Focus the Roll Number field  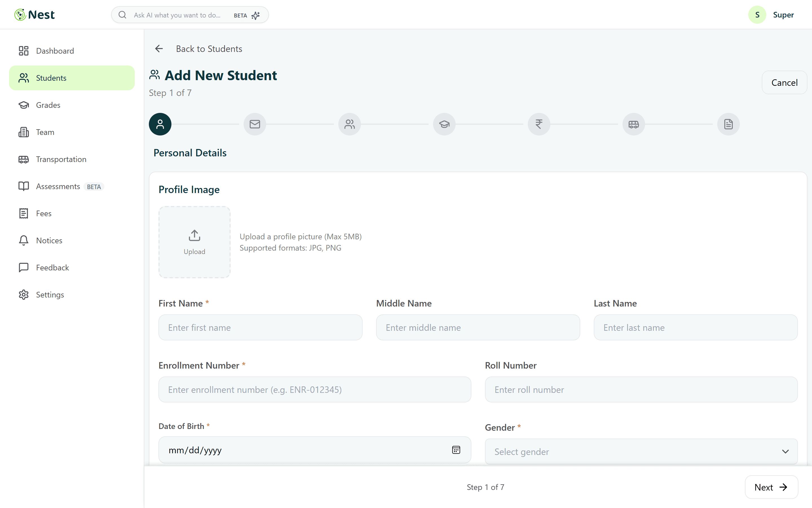(641, 389)
